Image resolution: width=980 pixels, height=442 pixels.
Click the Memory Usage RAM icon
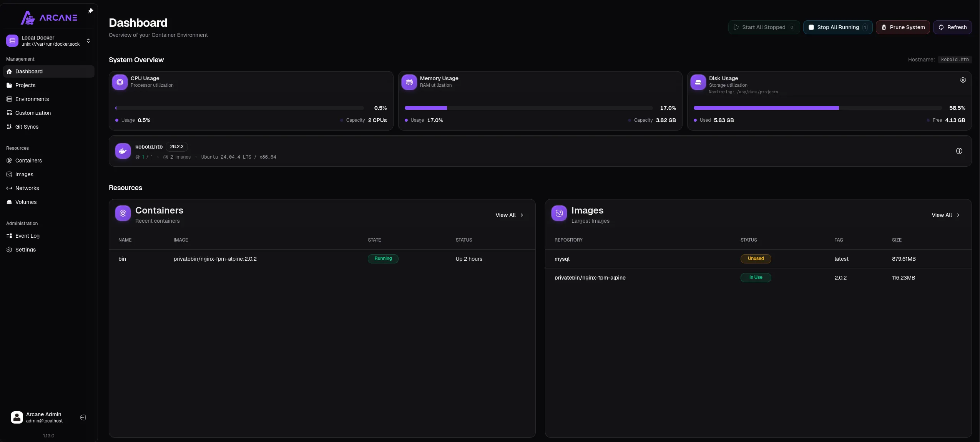click(x=409, y=82)
